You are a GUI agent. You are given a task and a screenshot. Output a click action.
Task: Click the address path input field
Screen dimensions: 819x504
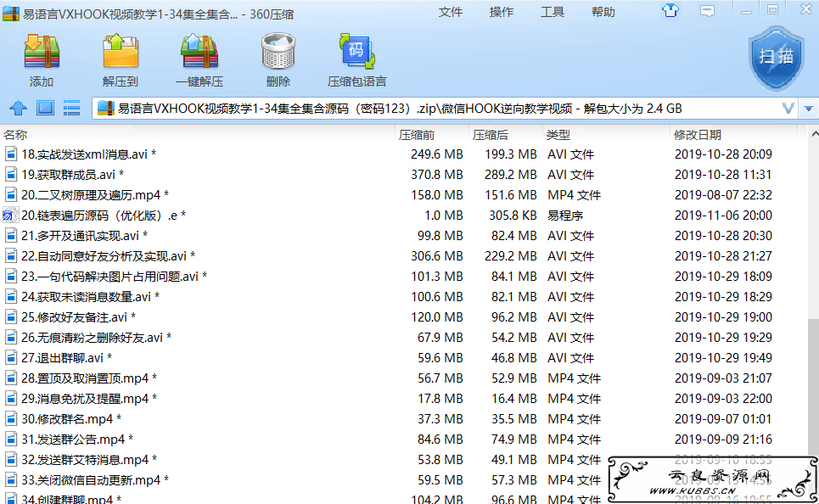(444, 109)
